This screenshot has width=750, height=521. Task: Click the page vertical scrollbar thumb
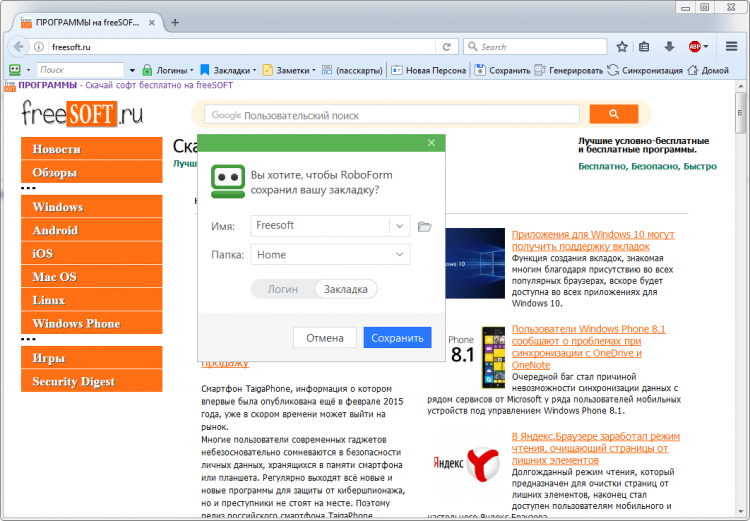[x=740, y=112]
